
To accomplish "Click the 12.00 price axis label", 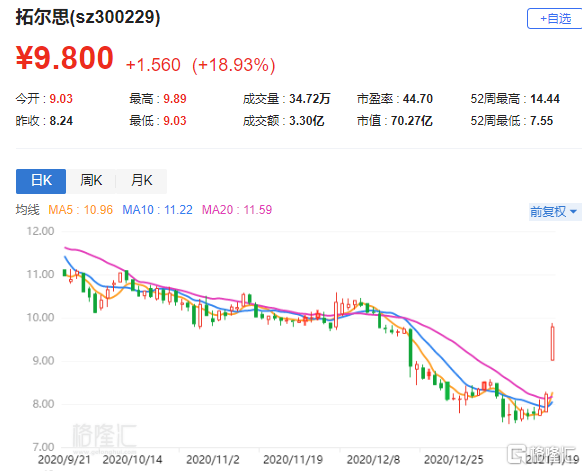I will tap(40, 231).
